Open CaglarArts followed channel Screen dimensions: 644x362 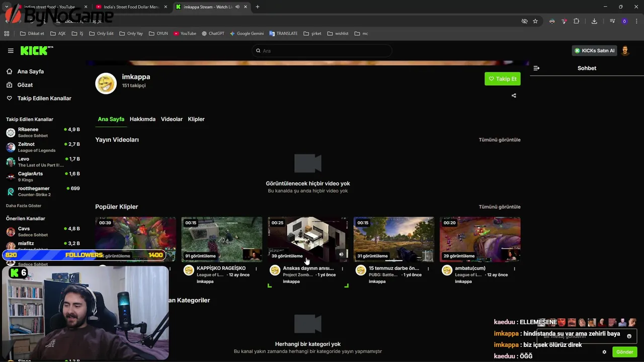[x=43, y=176]
